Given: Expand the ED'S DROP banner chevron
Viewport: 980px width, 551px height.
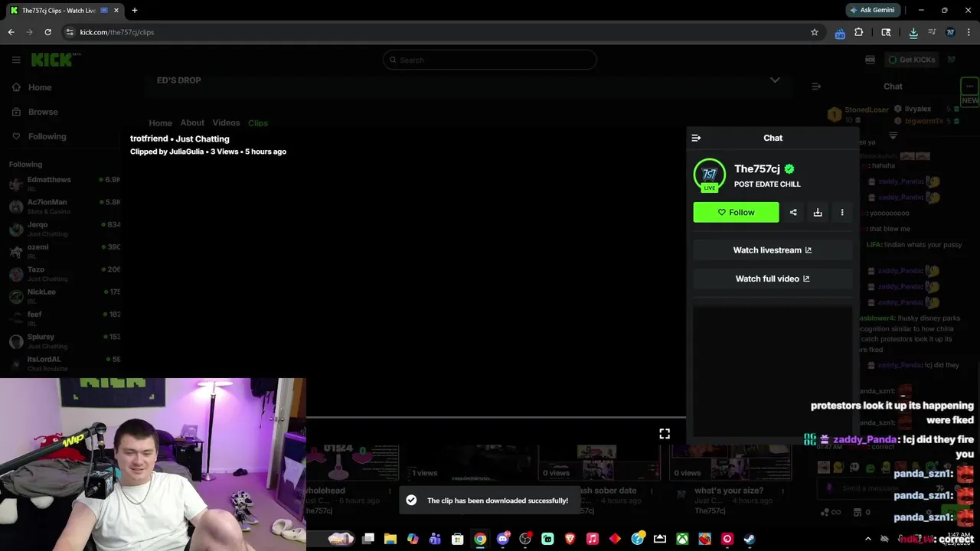Looking at the screenshot, I should pyautogui.click(x=775, y=80).
